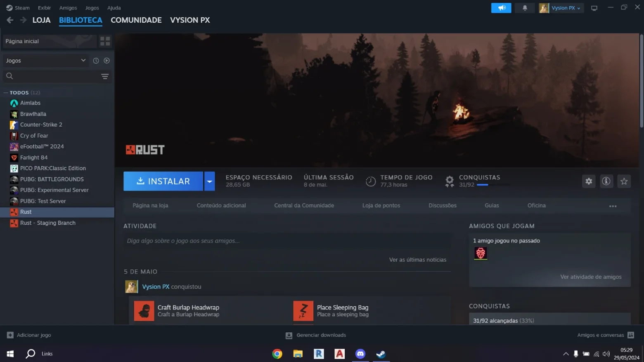Show ready-to-play games filter icon
Viewport: 644px width, 362px height.
tap(107, 61)
